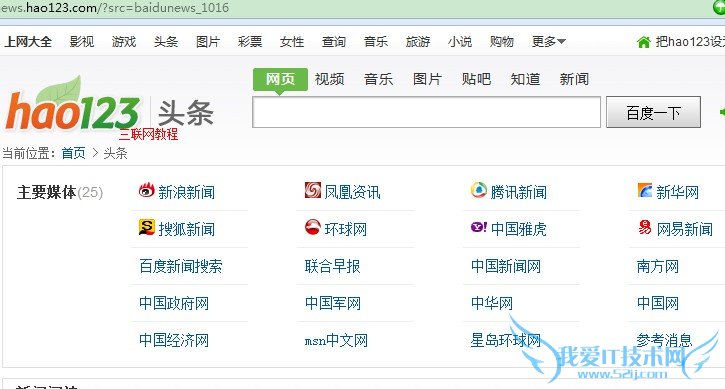Open 彩票 in top navigation

[x=250, y=42]
